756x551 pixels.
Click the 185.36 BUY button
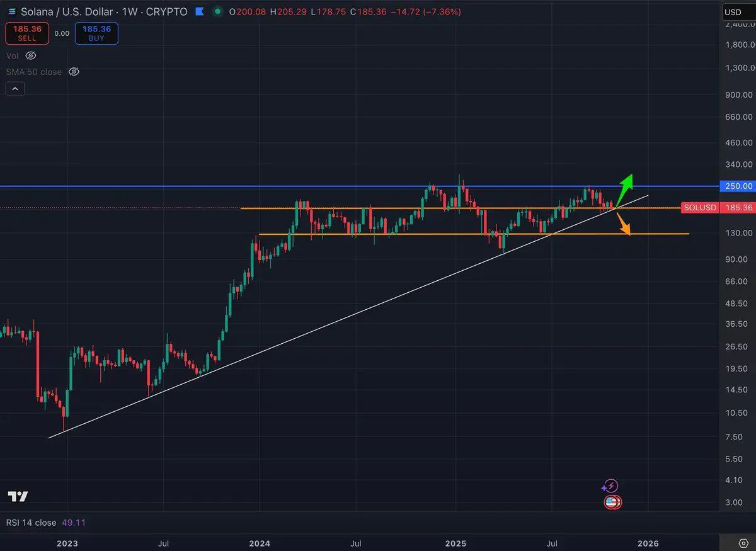96,33
